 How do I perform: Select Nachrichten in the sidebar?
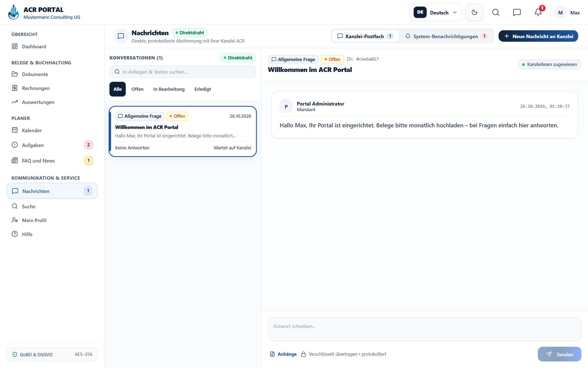(x=52, y=191)
